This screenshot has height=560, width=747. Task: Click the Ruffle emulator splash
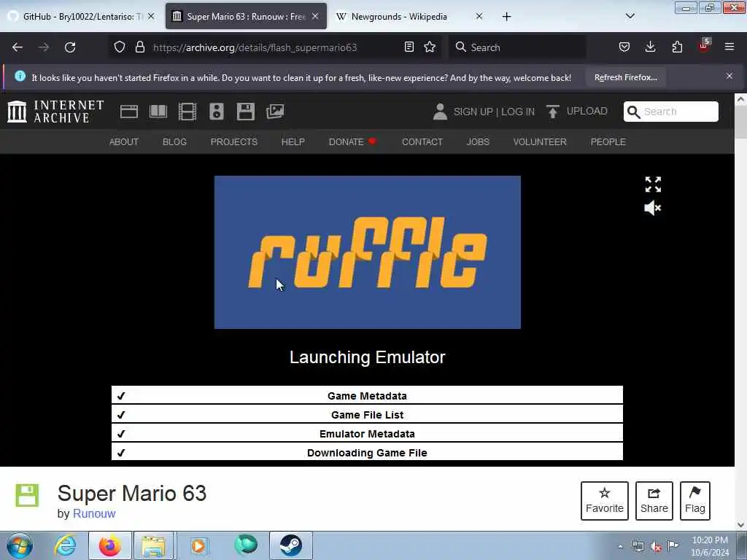[x=368, y=252]
